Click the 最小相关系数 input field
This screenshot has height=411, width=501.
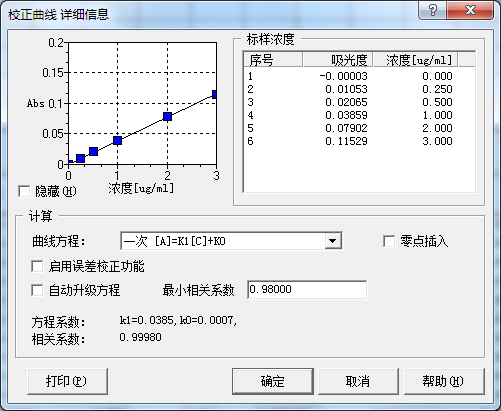coord(307,289)
